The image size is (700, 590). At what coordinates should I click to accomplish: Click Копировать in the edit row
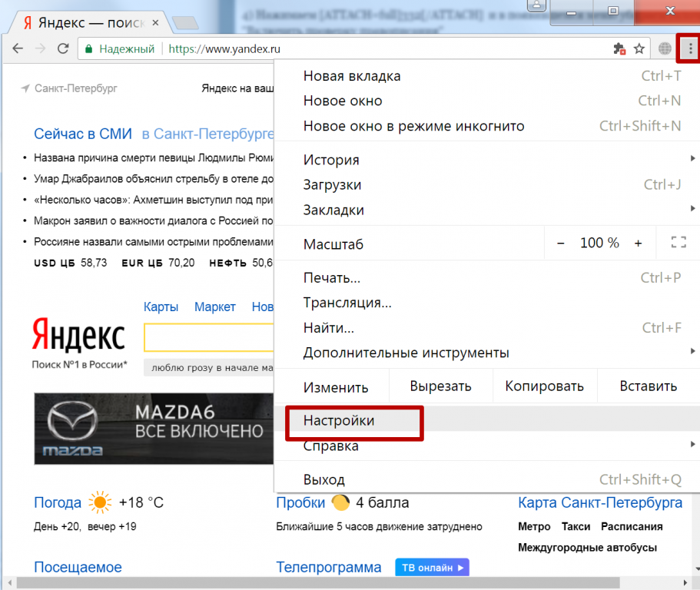(544, 386)
